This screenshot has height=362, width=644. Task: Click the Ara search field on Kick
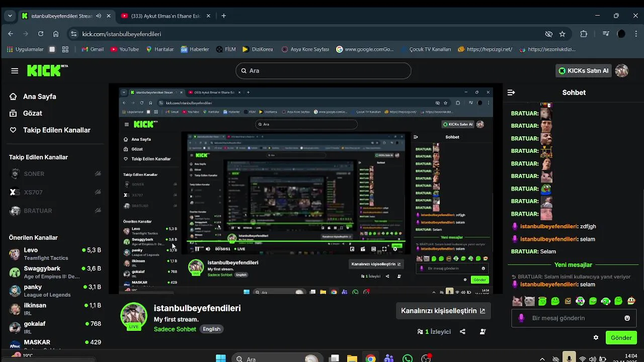[x=323, y=71]
